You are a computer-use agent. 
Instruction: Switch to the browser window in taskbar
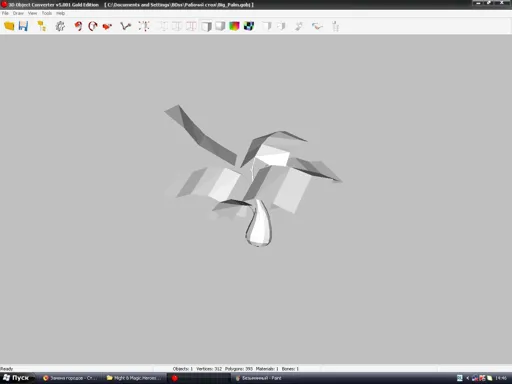point(70,378)
